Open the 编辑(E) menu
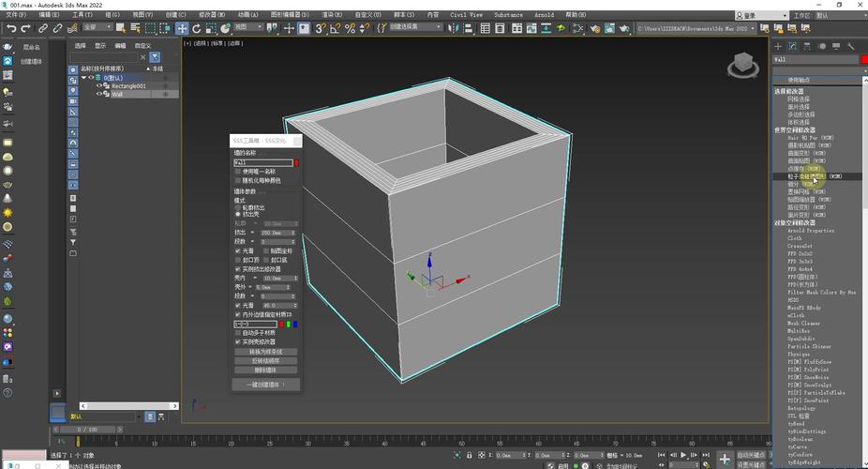868x469 pixels. pyautogui.click(x=49, y=14)
